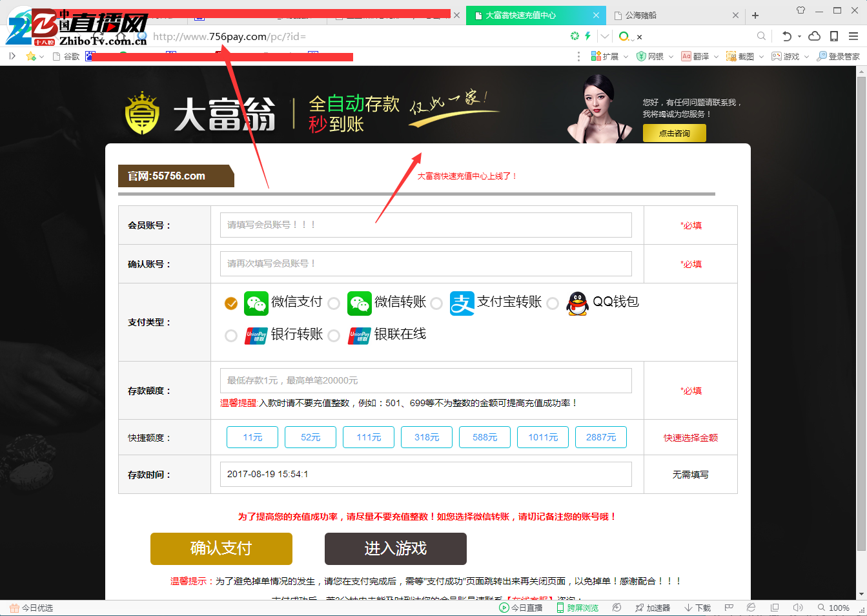The image size is (867, 616).
Task: Click 进入游戏 to enter the game
Action: [396, 549]
